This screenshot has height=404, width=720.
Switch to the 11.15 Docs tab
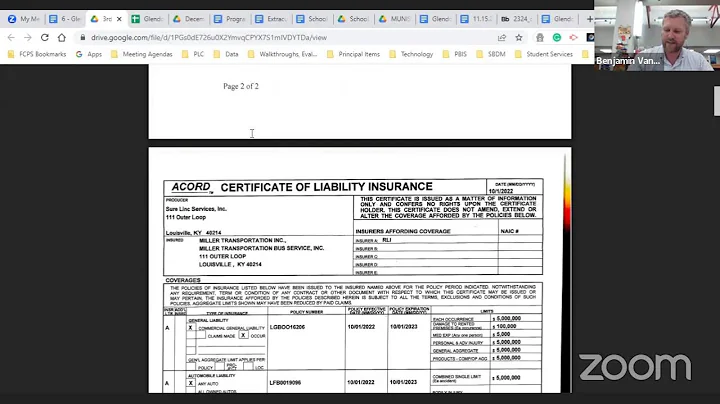click(477, 19)
